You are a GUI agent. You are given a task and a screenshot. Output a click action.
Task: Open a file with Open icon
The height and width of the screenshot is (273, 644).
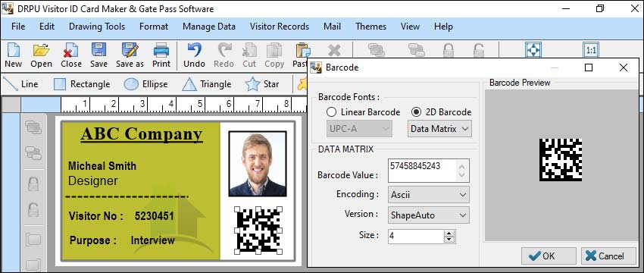41,50
